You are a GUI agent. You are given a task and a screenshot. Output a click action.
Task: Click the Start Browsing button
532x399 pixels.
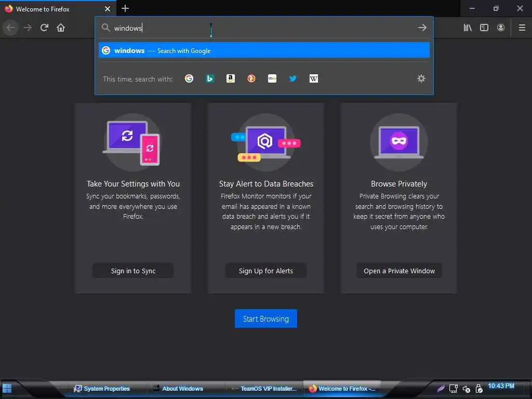tap(266, 318)
